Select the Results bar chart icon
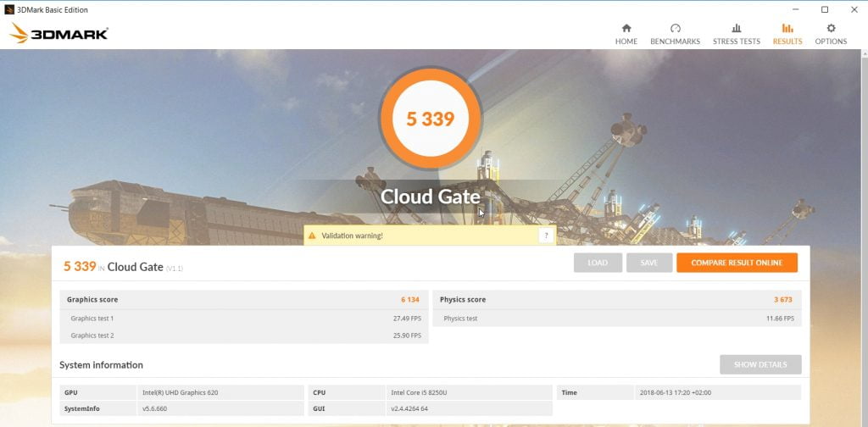Viewport: 868px width, 427px height. tap(787, 28)
